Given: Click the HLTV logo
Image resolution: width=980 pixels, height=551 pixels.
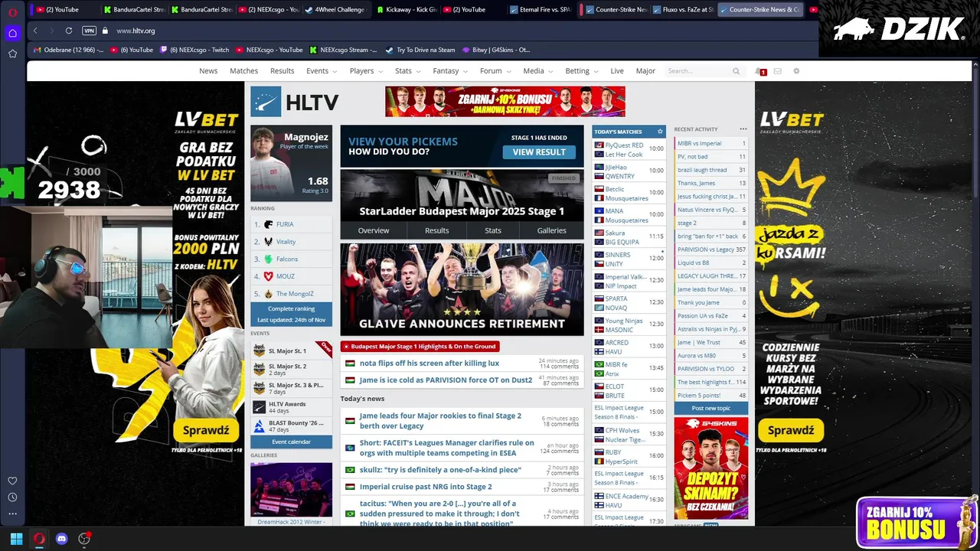Looking at the screenshot, I should [295, 103].
